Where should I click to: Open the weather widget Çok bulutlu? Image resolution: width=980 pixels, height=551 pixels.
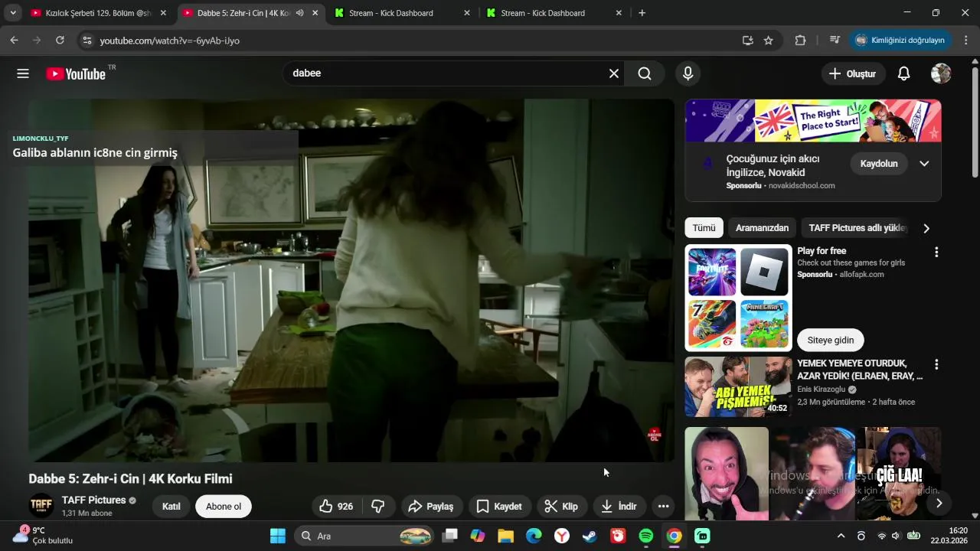(44, 535)
